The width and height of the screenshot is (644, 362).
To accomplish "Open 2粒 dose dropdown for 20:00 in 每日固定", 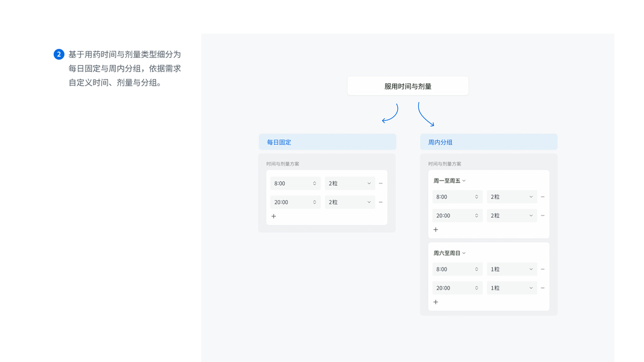I will click(x=350, y=202).
